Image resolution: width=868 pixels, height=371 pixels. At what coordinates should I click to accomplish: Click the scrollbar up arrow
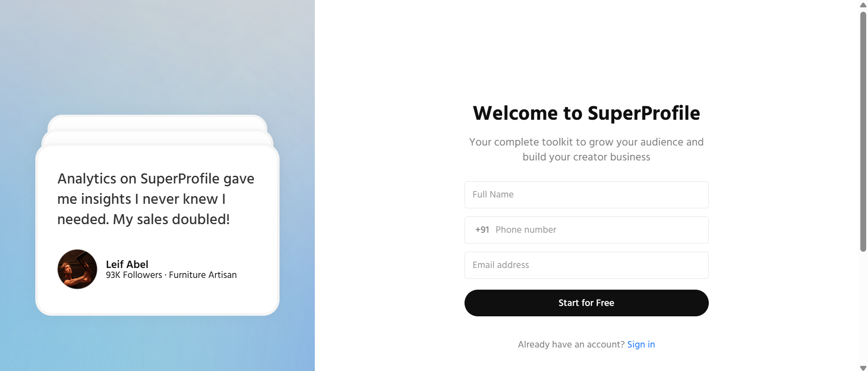point(863,5)
